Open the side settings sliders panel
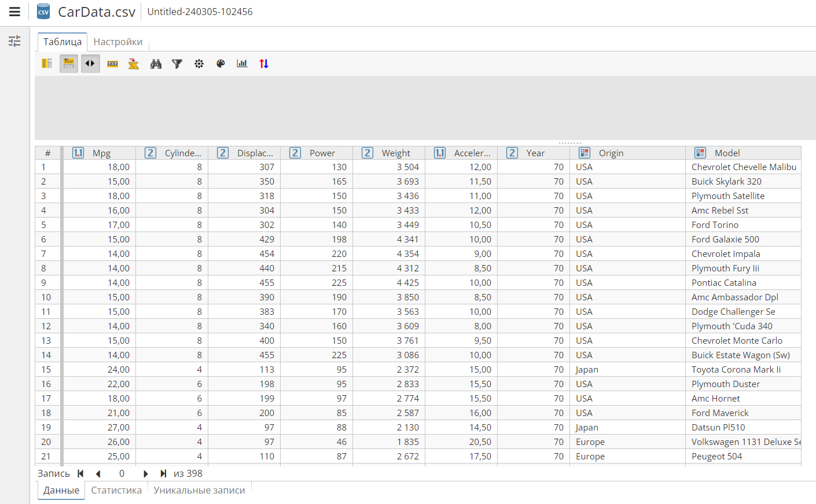 tap(14, 41)
